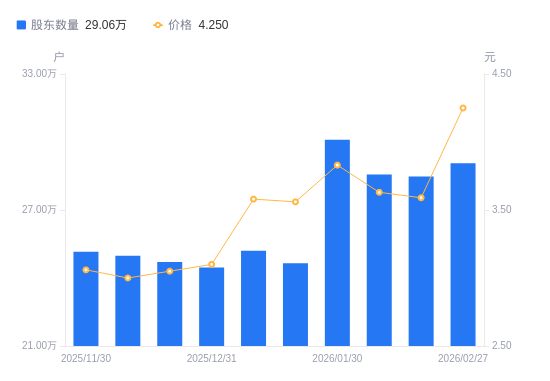The image size is (550, 381).
Task: Click the 2026/01/30 axis date label
Action: click(337, 358)
